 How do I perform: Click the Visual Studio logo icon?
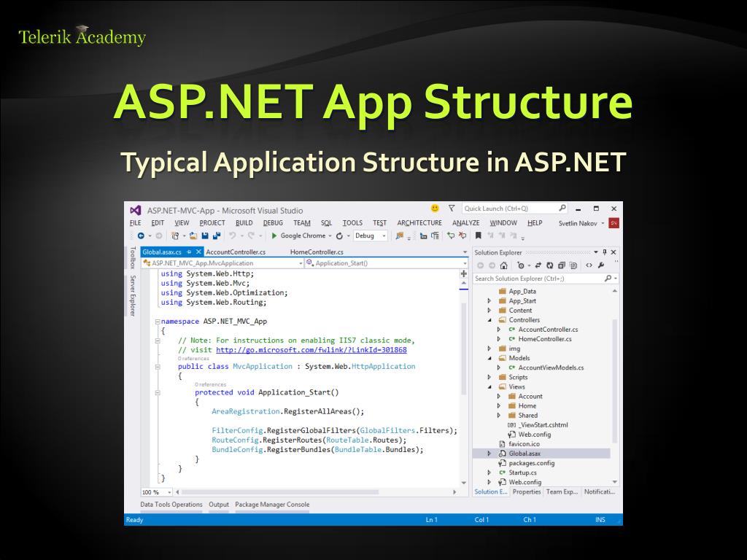[135, 210]
